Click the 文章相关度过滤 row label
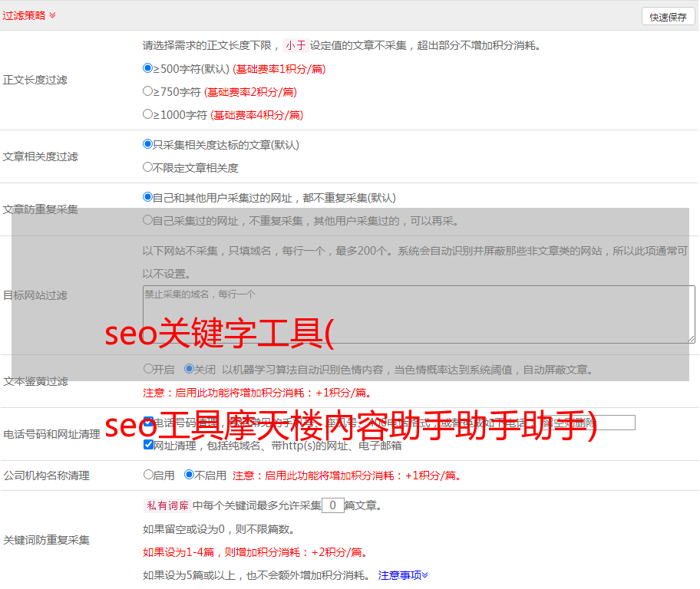This screenshot has width=700, height=589. coord(41,156)
